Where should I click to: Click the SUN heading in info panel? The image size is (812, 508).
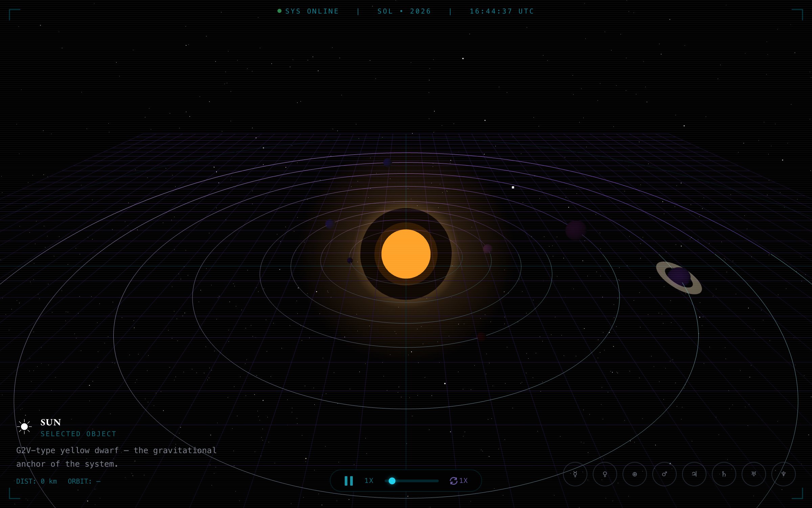(x=51, y=422)
